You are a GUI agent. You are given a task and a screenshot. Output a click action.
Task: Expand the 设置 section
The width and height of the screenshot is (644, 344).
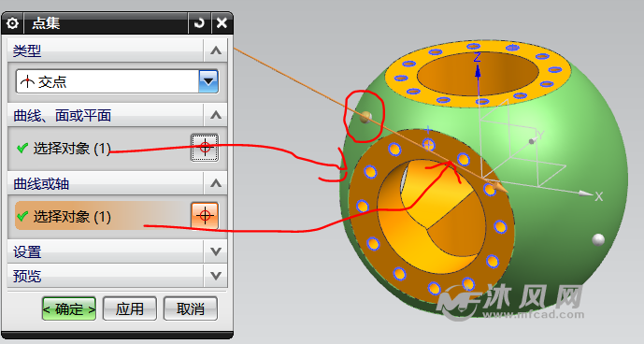pos(216,251)
